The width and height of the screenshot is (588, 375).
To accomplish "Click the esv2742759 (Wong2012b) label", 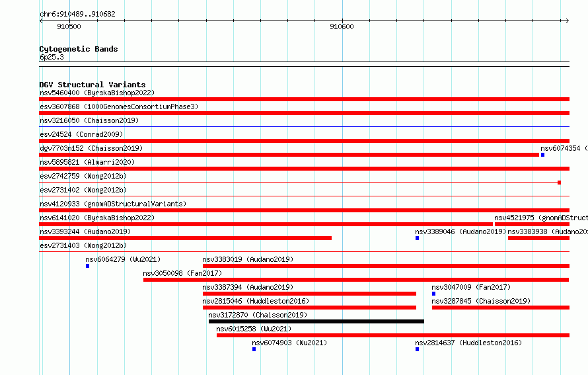I will [x=83, y=176].
